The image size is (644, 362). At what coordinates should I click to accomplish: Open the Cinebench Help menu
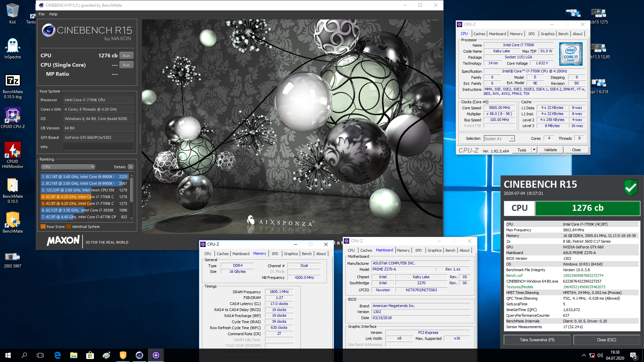[53, 14]
